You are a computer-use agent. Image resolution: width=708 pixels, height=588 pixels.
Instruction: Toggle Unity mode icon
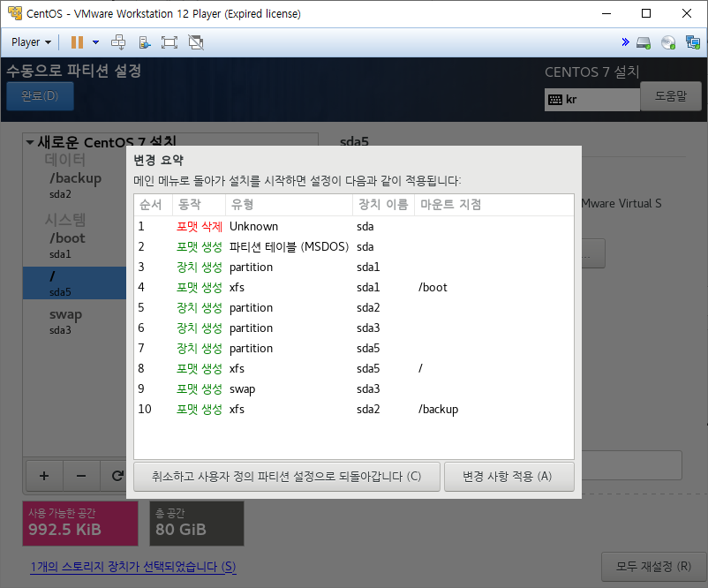[196, 42]
